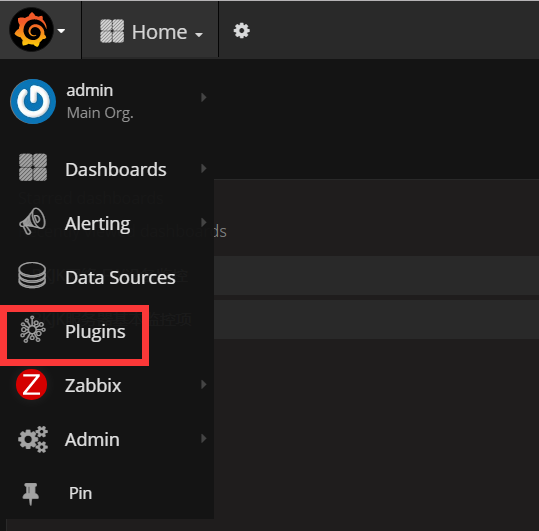Click the admin user avatar icon
The height and width of the screenshot is (531, 539).
click(33, 101)
